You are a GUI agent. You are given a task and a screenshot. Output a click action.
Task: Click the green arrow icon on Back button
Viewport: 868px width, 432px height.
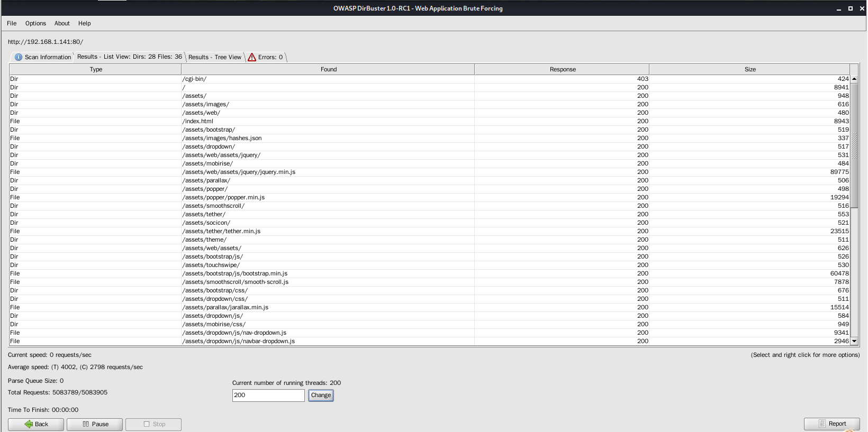click(29, 424)
